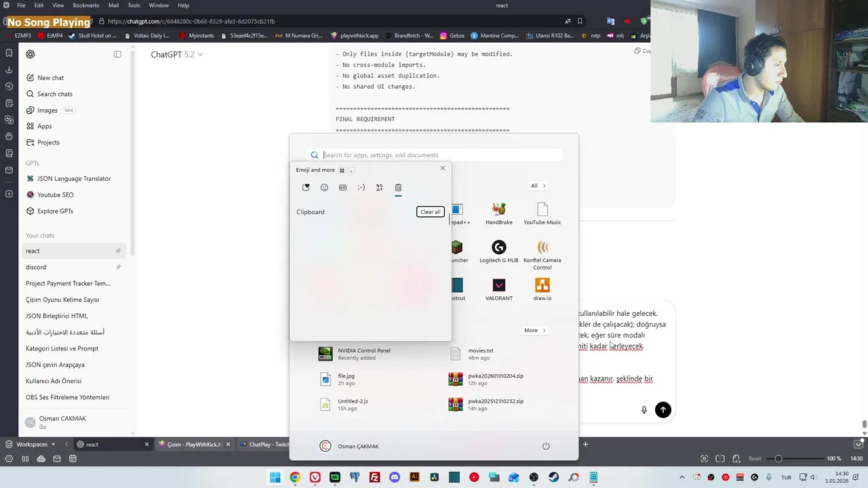Show All apps in Start menu

(538, 186)
